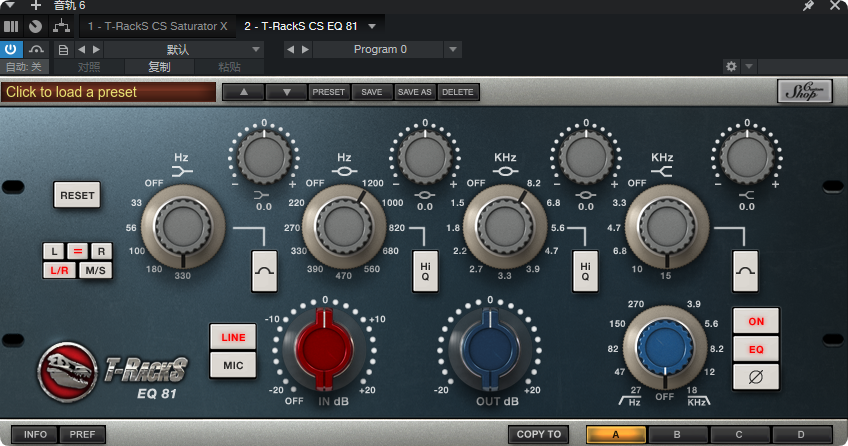
Task: Open the plugin routing diagram icon
Action: coord(62,26)
